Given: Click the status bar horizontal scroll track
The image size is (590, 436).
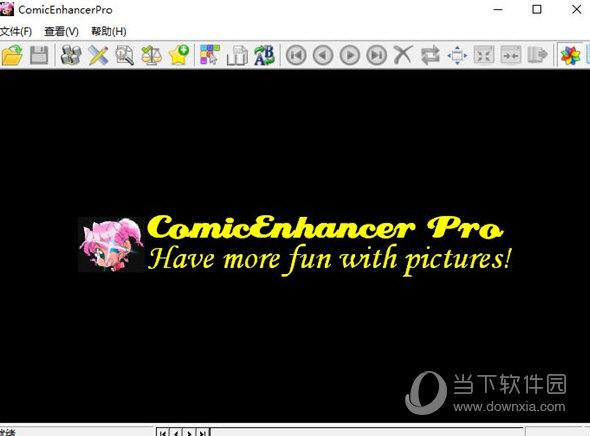Looking at the screenshot, I should 366,432.
